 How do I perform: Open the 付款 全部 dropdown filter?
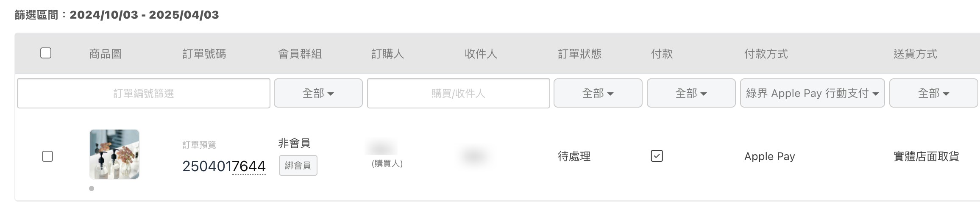(691, 93)
